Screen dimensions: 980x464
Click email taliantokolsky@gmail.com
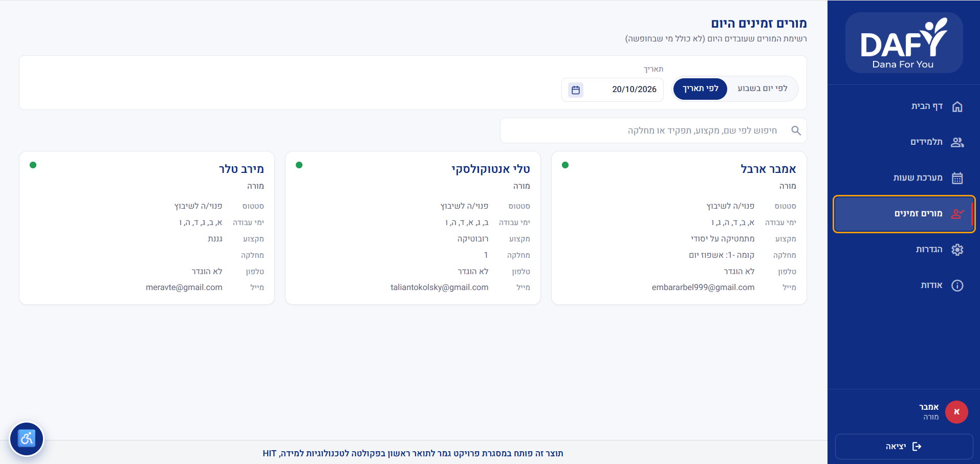point(439,288)
